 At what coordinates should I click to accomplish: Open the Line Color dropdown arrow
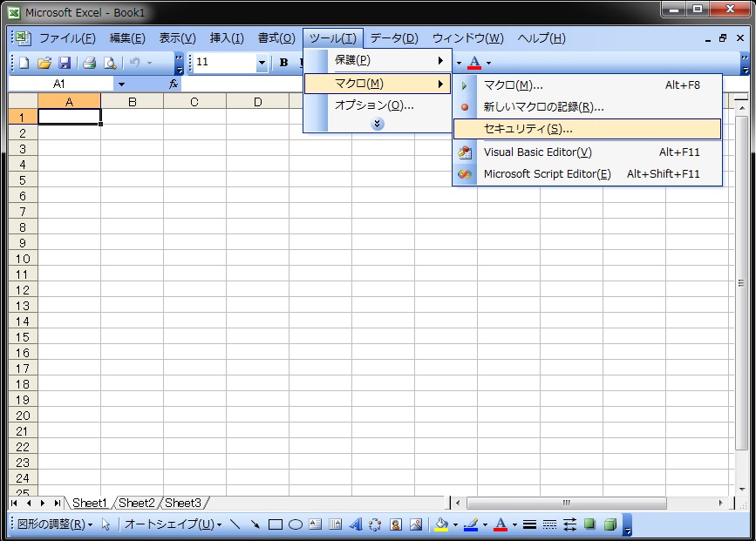(x=485, y=524)
